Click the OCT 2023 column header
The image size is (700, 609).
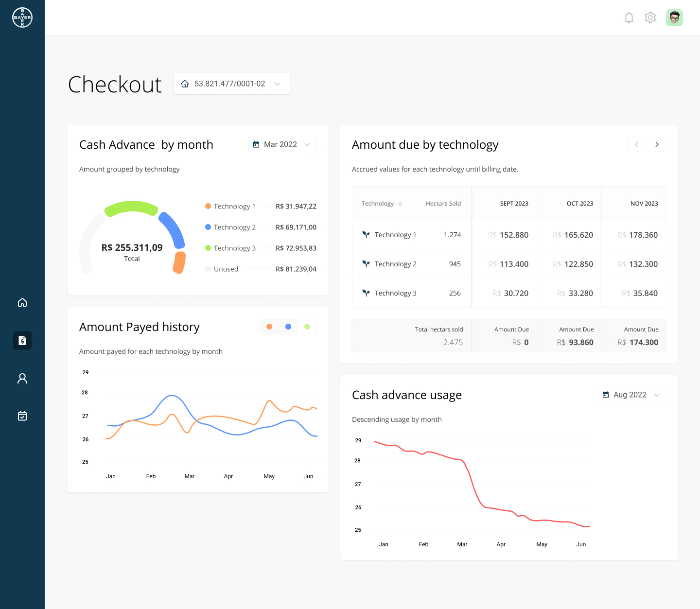[580, 204]
